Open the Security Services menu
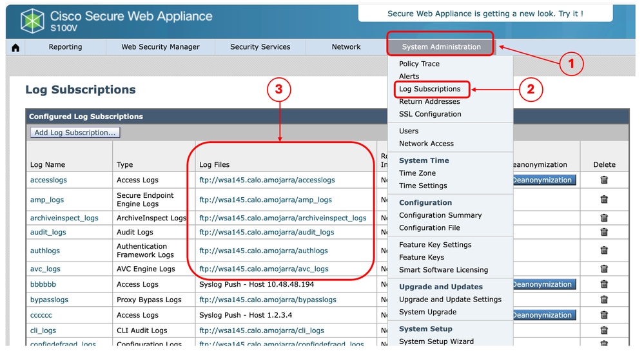 [x=260, y=47]
